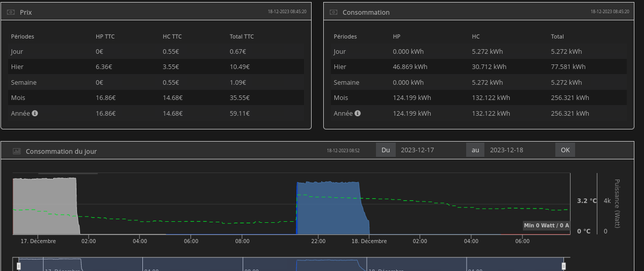Click the start date field showing 2023-12-17
This screenshot has width=644, height=271.
[x=431, y=150]
